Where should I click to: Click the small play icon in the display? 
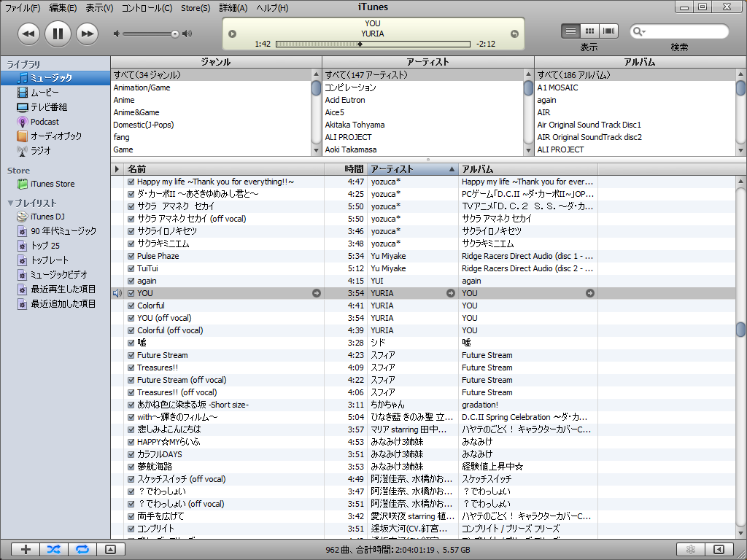(233, 34)
